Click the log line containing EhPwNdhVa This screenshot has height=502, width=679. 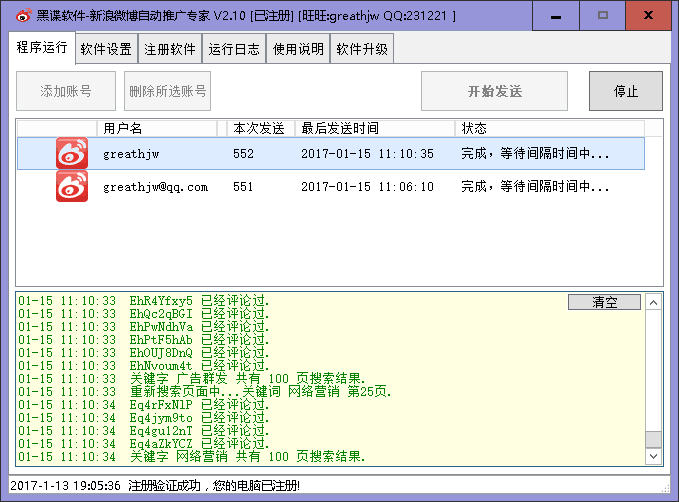tap(144, 327)
